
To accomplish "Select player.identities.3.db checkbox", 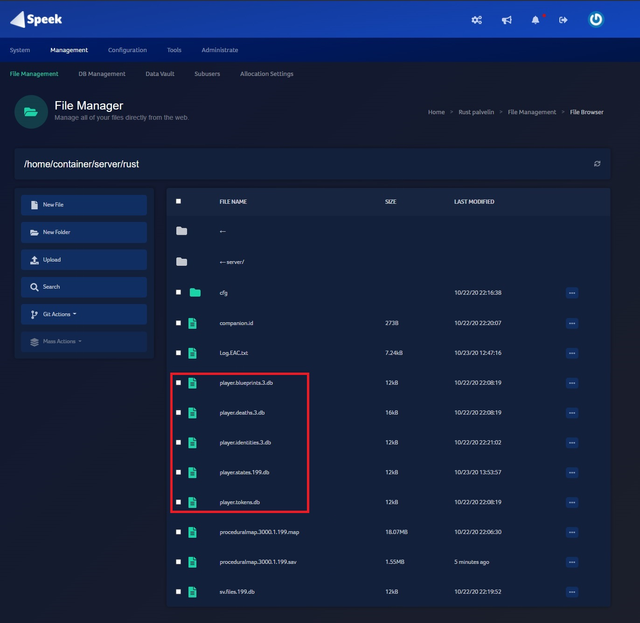I will pyautogui.click(x=178, y=442).
